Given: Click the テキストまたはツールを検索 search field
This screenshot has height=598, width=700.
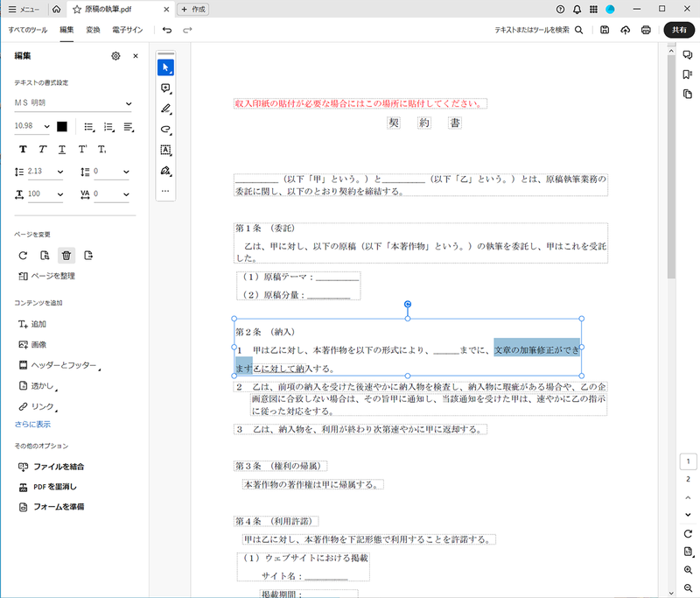Looking at the screenshot, I should coord(538,30).
